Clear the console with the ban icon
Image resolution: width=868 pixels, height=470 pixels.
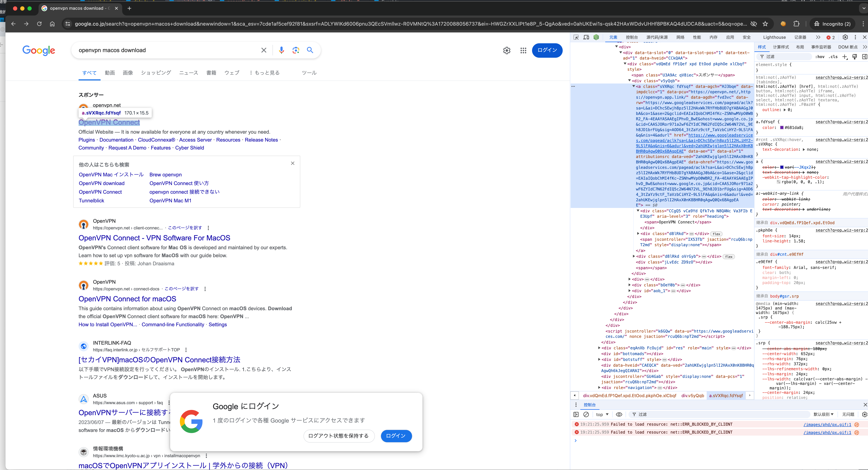586,414
